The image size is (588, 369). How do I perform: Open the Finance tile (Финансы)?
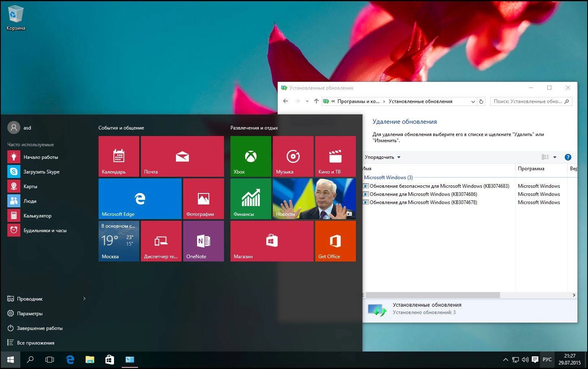pyautogui.click(x=251, y=199)
